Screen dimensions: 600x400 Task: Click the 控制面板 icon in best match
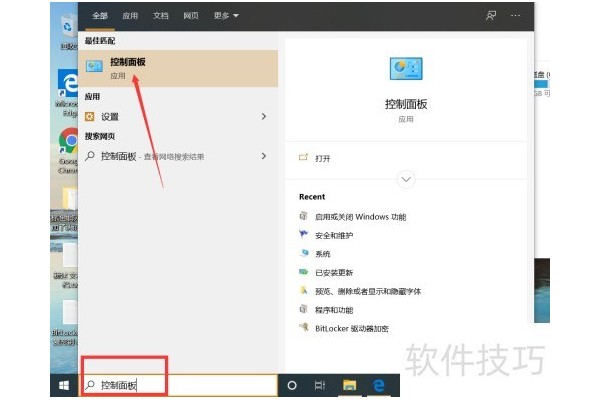(x=94, y=67)
